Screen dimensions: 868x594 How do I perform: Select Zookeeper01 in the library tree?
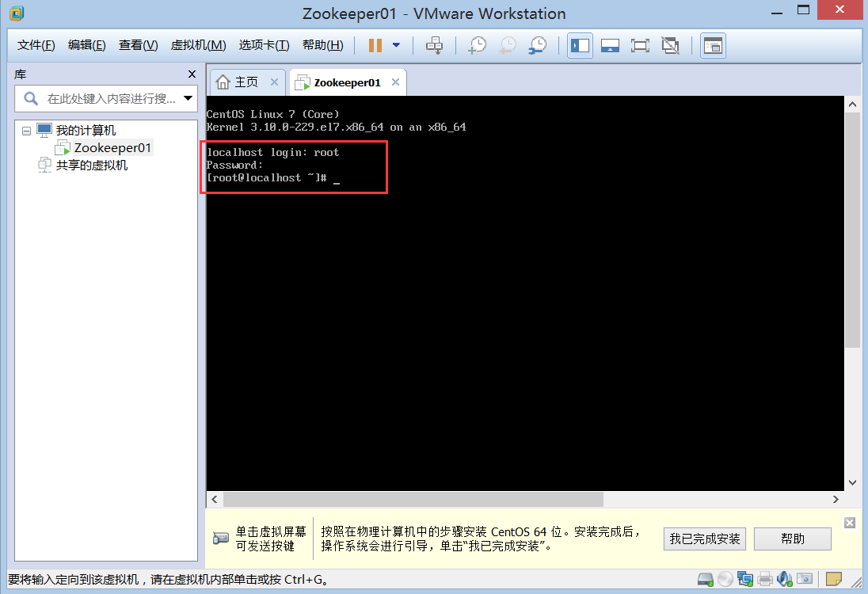[x=112, y=148]
